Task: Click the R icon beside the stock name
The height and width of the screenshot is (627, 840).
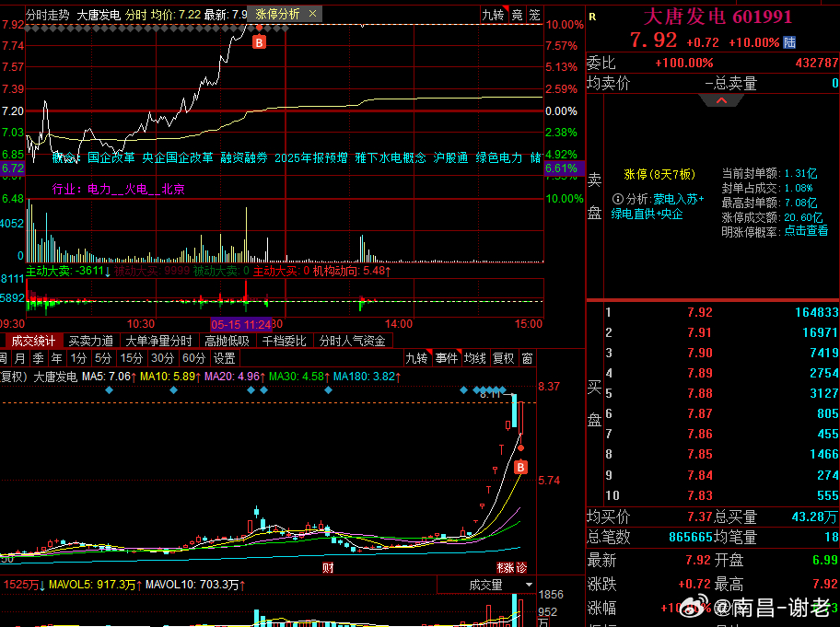Action: [592, 17]
